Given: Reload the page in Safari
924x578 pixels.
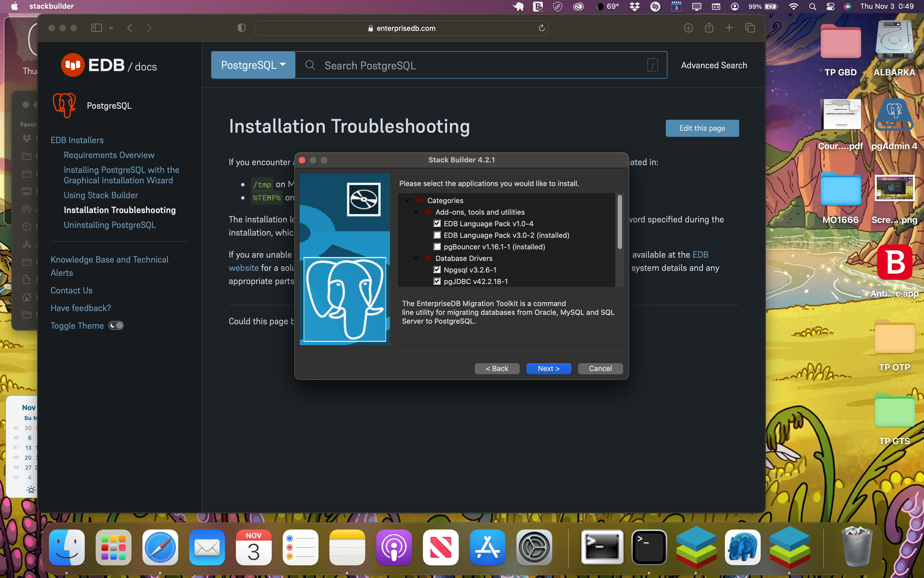Looking at the screenshot, I should [541, 28].
